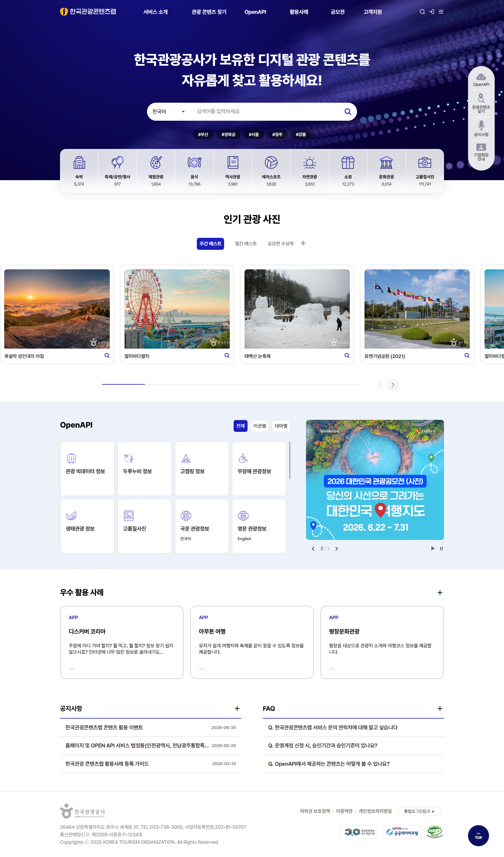Viewport: 504px width, 857px height.
Task: Click the header search magnifier icon
Action: pyautogui.click(x=422, y=12)
